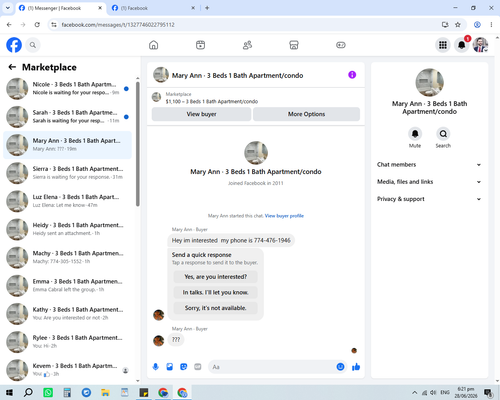The width and height of the screenshot is (500, 400).
Task: Open Emma's conversation in the list
Action: 68,286
